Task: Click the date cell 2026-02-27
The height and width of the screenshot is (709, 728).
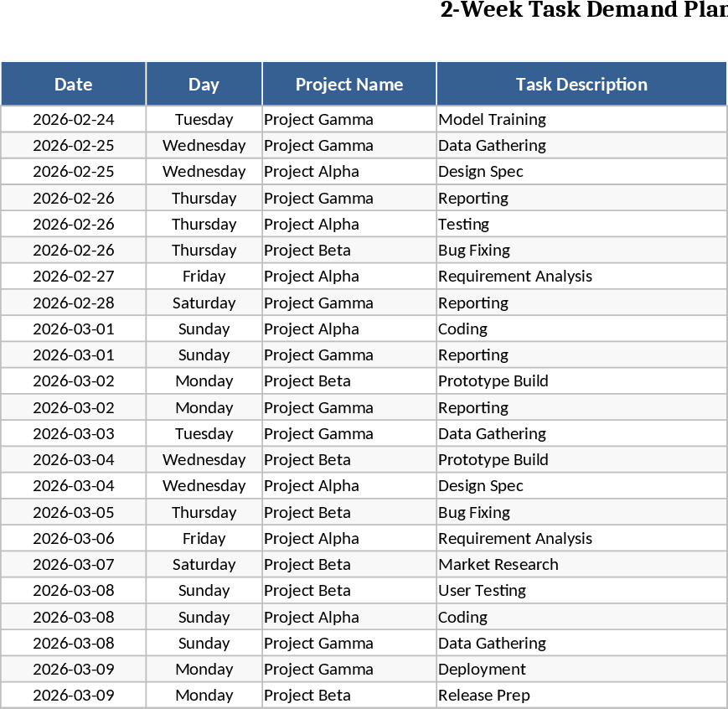Action: pyautogui.click(x=74, y=276)
